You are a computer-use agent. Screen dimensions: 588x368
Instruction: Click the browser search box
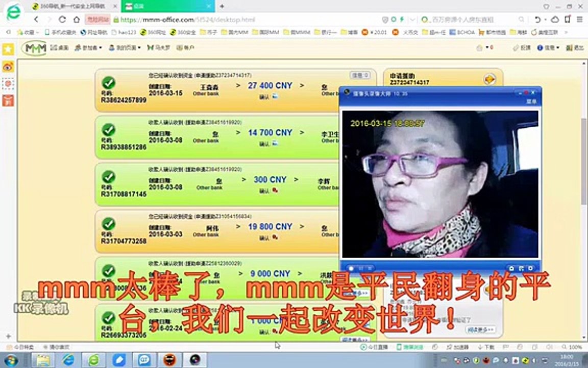pos(473,19)
